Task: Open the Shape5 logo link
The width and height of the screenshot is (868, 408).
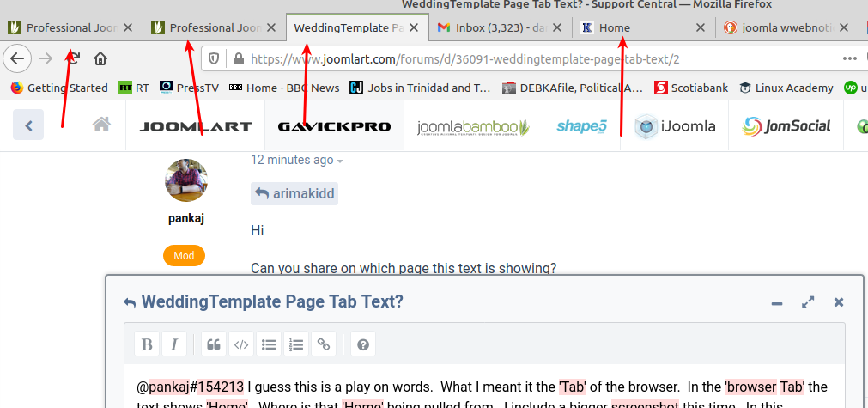Action: coord(581,126)
